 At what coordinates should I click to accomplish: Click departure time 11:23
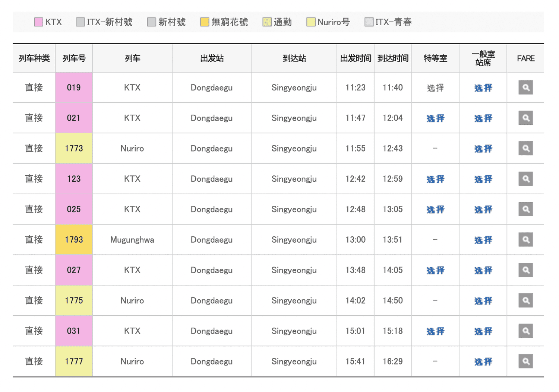(356, 87)
